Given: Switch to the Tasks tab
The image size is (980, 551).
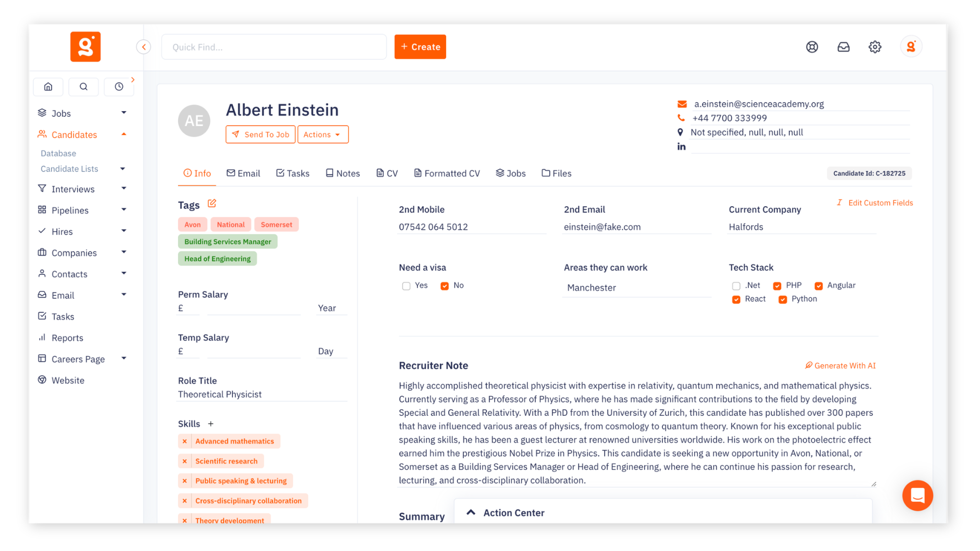Looking at the screenshot, I should point(292,173).
